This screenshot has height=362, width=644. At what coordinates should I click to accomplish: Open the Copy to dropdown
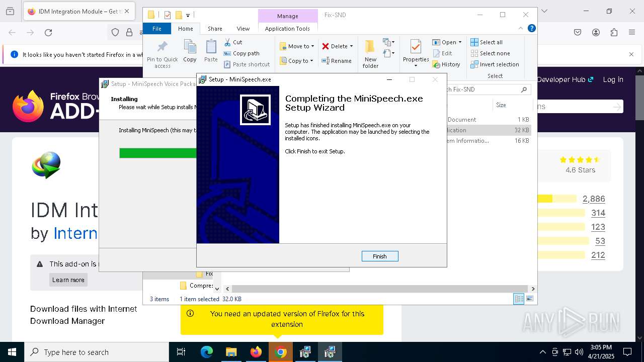(296, 61)
